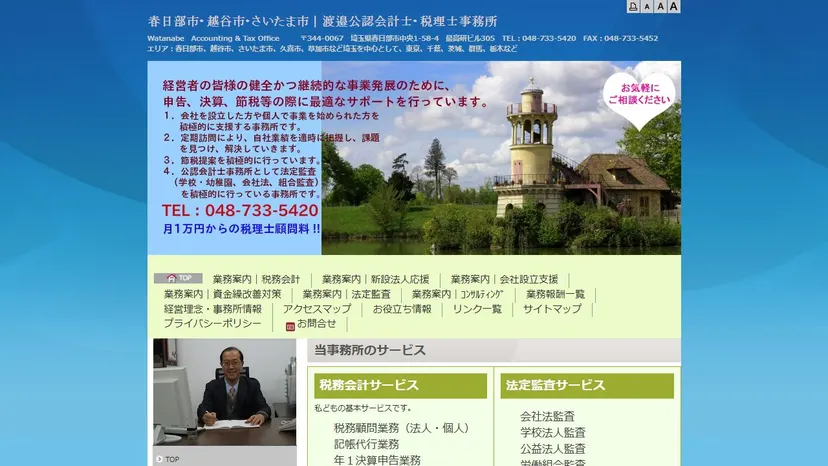Open 年１決算申告業務 link
Viewport: 828px width, 466px height.
point(377,460)
